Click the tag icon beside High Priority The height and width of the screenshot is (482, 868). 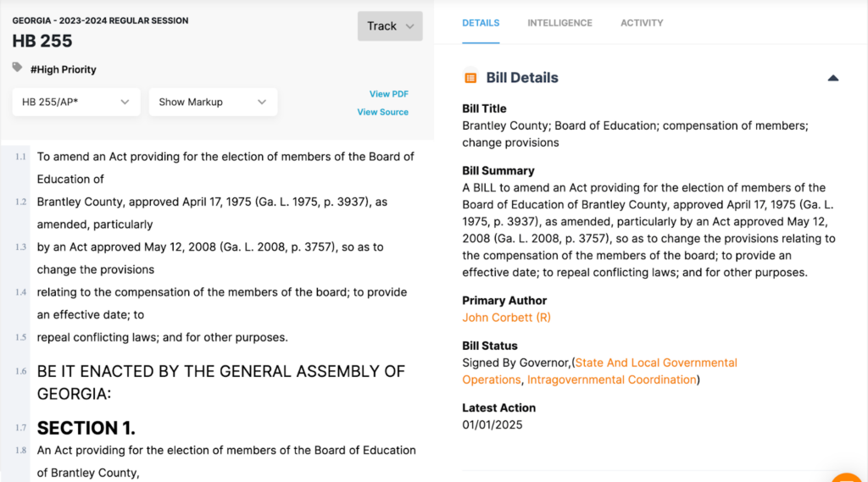point(17,68)
